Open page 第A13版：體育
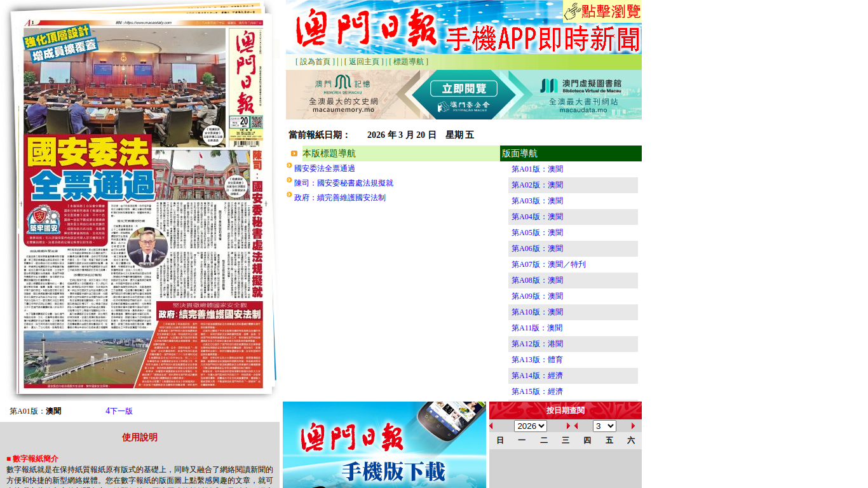 [537, 360]
